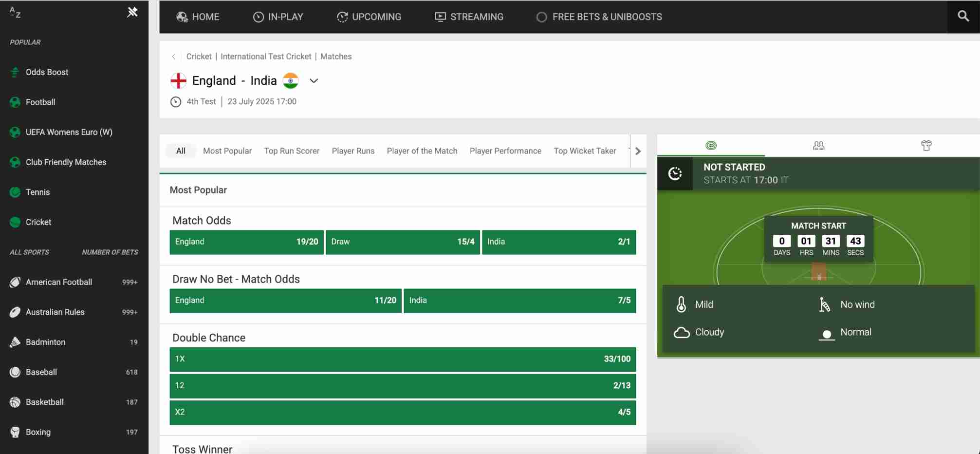Image resolution: width=980 pixels, height=454 pixels.
Task: Click the thermometer Mild icon
Action: pos(681,304)
